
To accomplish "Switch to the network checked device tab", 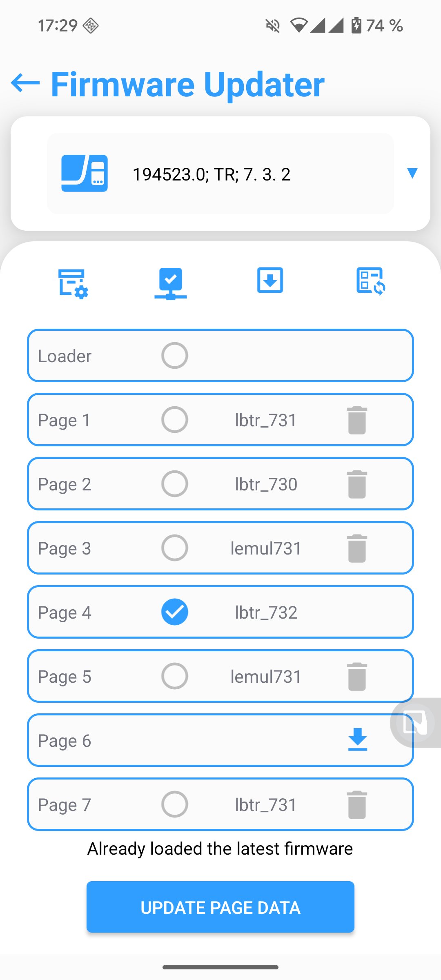I will (x=171, y=283).
